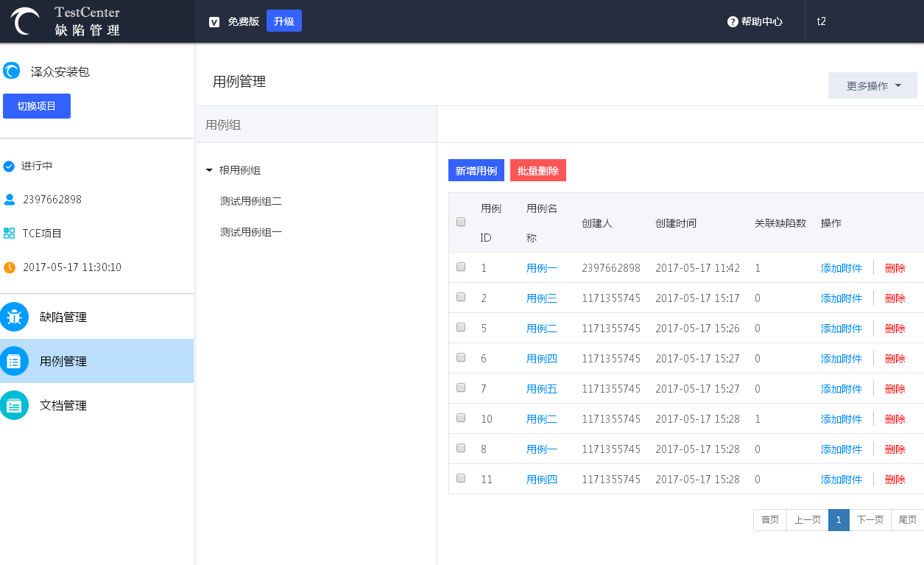This screenshot has height=565, width=924.
Task: Toggle the select-all checkbox in table header
Action: click(x=461, y=222)
